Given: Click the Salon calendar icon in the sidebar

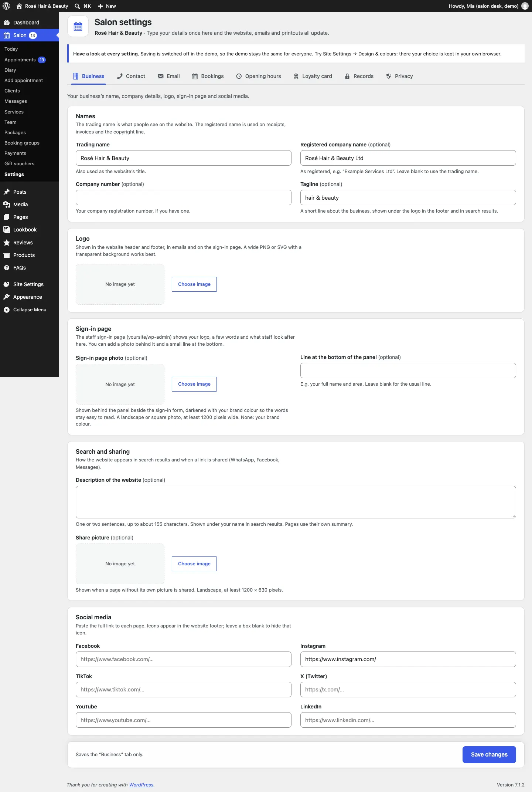Looking at the screenshot, I should click(7, 35).
